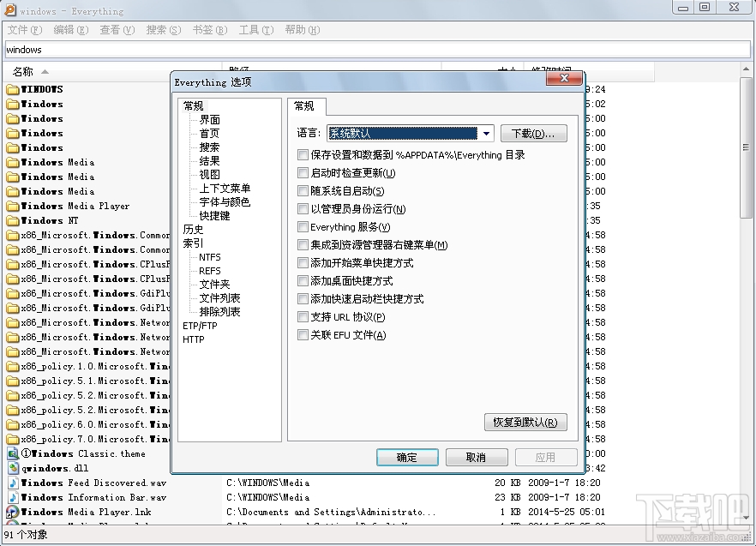Click the Everything app icon in title bar
Viewport: 756px width, 546px height.
point(10,9)
